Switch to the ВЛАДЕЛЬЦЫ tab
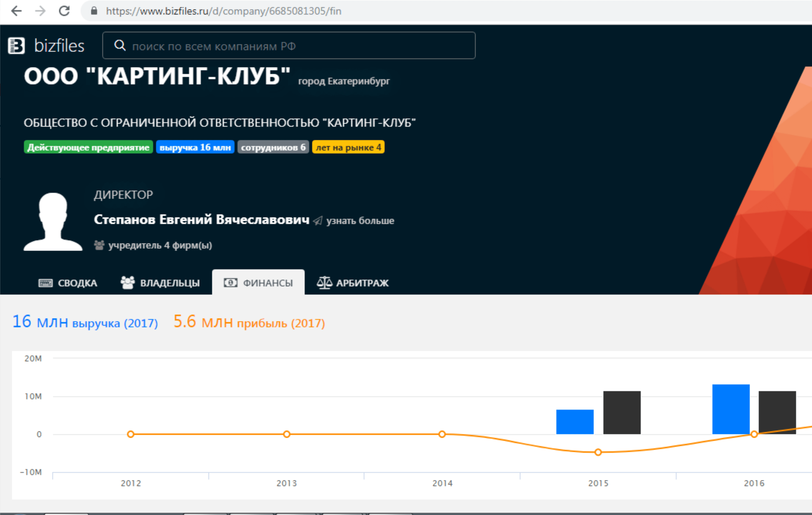Screen dimensions: 812x515 pos(160,282)
